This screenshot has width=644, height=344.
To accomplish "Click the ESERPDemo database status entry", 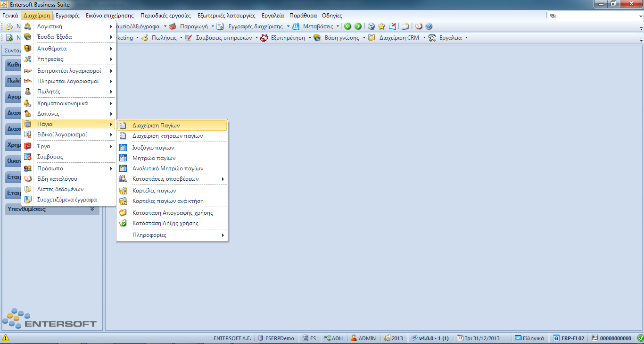I will point(276,338).
